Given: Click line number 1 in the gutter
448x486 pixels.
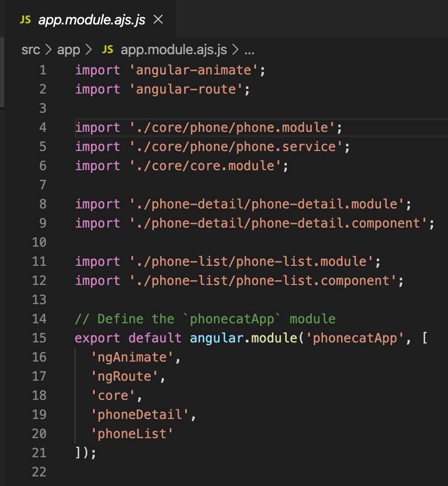Looking at the screenshot, I should (x=43, y=70).
